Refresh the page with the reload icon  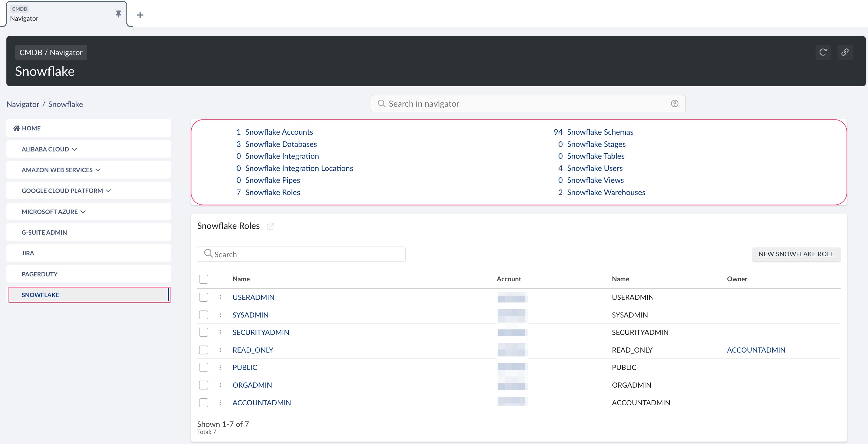[x=823, y=52]
